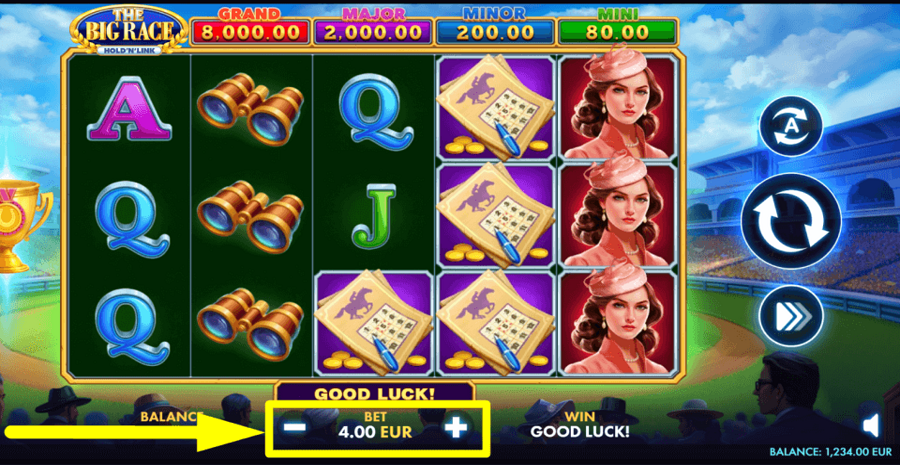This screenshot has height=465, width=900.
Task: Enable turbo mode with the double-arrow button
Action: (x=791, y=316)
